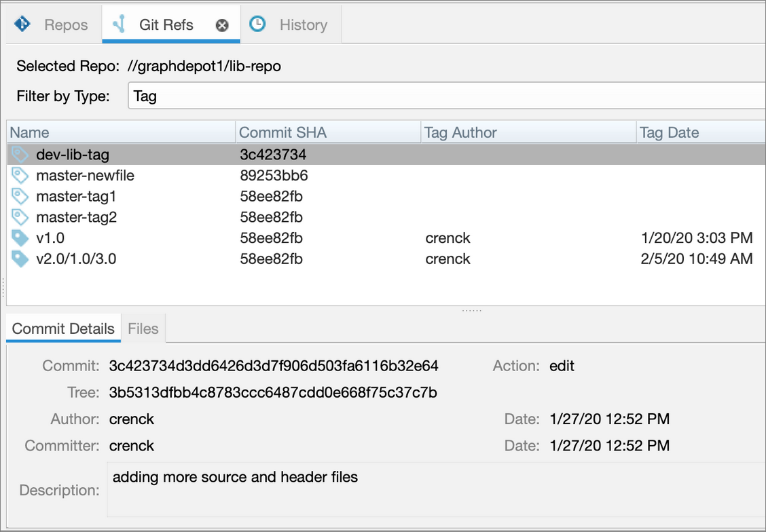Switch to the Repos tab
Viewport: 766px width, 532px height.
point(65,25)
